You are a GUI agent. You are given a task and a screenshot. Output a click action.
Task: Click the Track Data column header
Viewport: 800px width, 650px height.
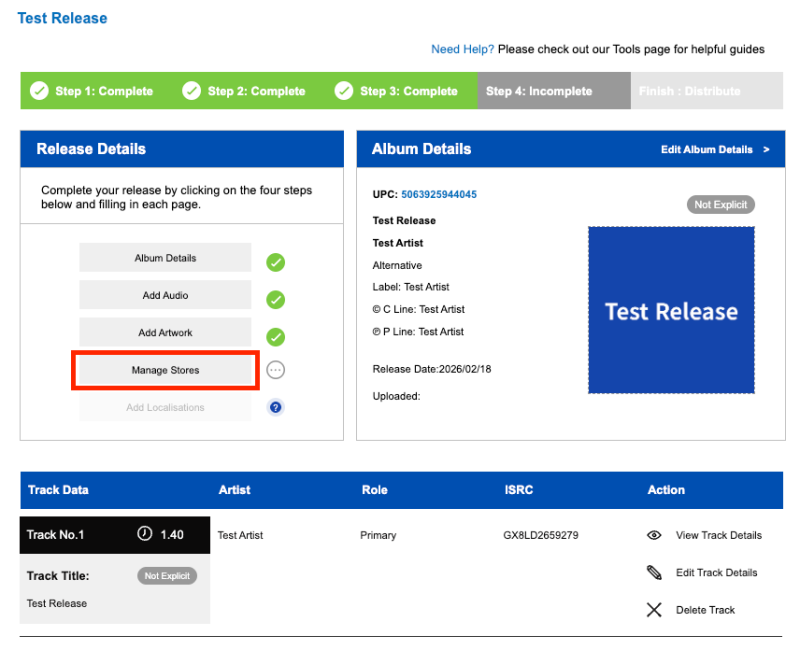58,490
